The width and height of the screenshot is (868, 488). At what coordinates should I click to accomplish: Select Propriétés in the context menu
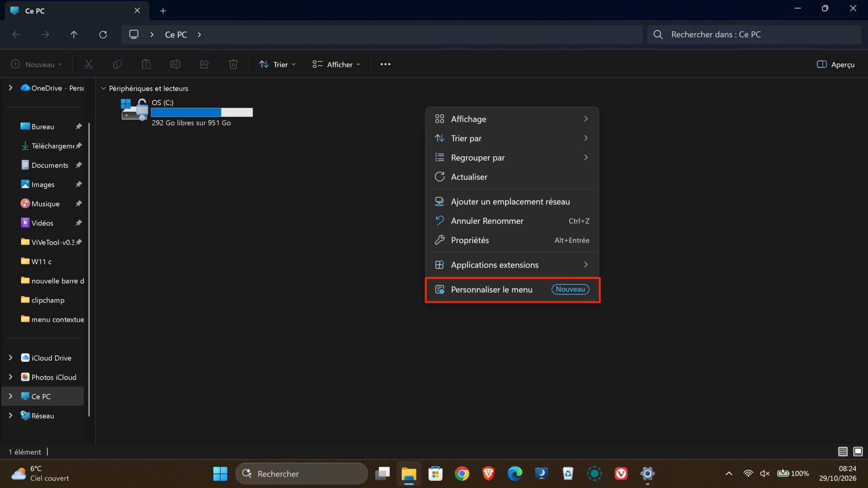coord(512,240)
